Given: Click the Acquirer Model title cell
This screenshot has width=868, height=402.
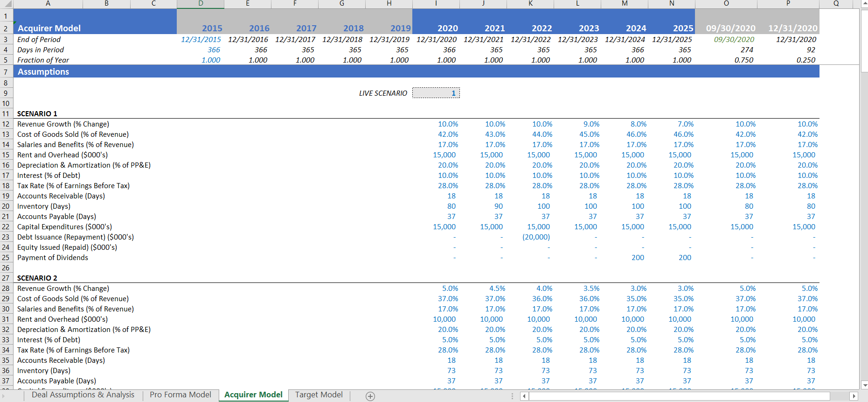Looking at the screenshot, I should click(49, 28).
